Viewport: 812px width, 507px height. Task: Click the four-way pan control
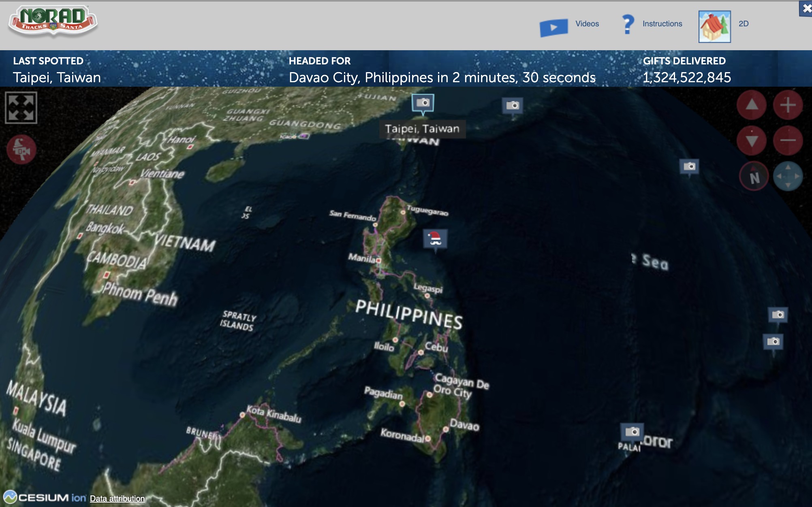coord(788,177)
